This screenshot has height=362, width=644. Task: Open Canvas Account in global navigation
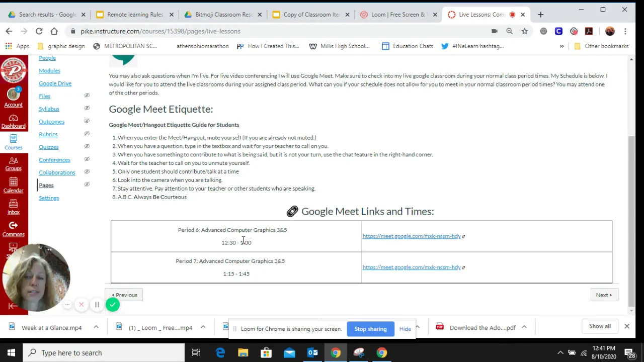[14, 97]
